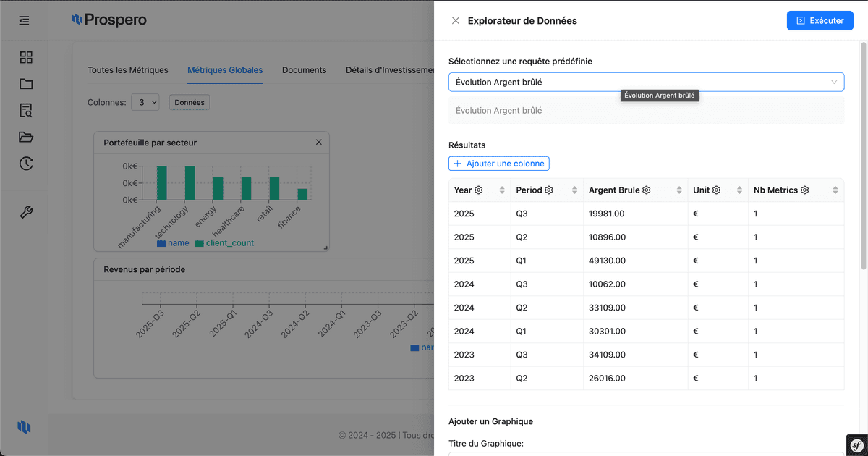The image size is (868, 456).
Task: Open the Documents tab
Action: point(304,70)
